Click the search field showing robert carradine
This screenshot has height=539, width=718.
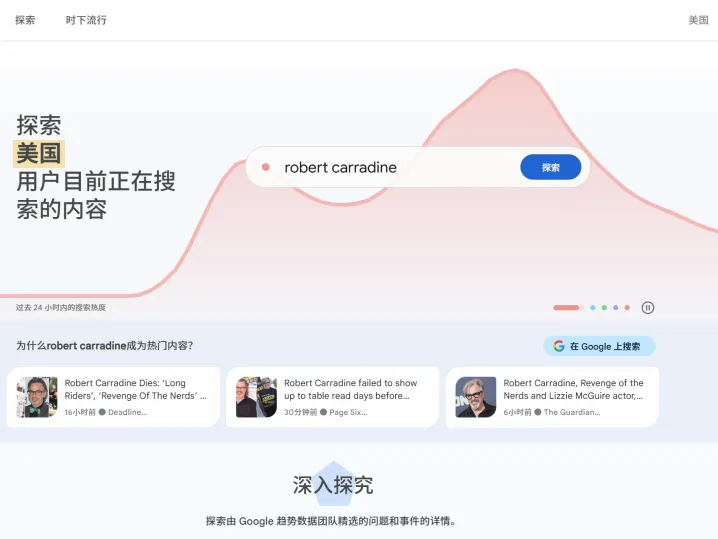point(417,167)
